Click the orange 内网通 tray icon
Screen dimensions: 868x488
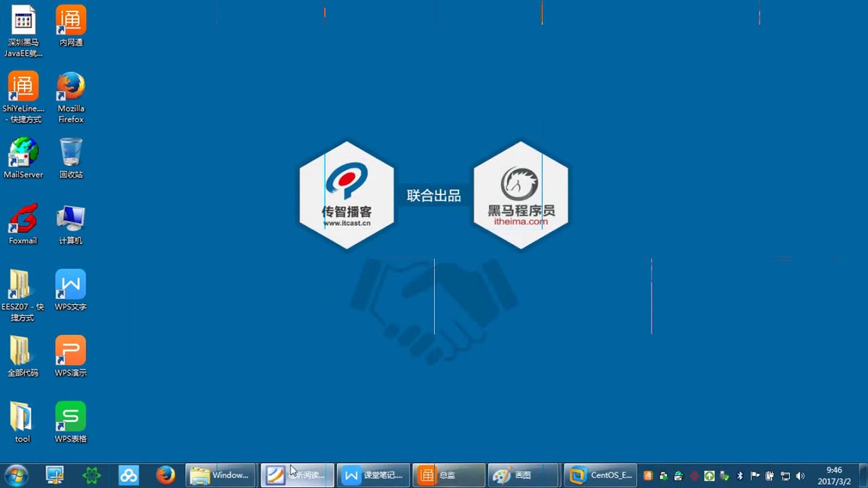[648, 476]
